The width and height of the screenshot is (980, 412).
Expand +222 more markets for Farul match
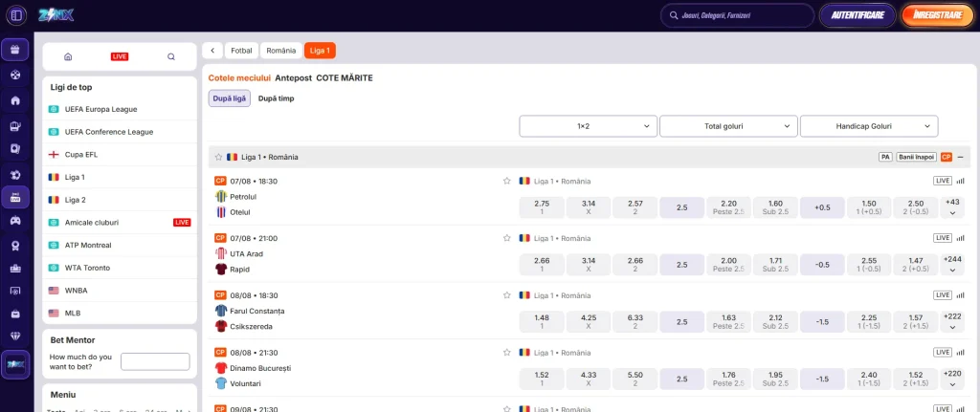click(x=952, y=321)
